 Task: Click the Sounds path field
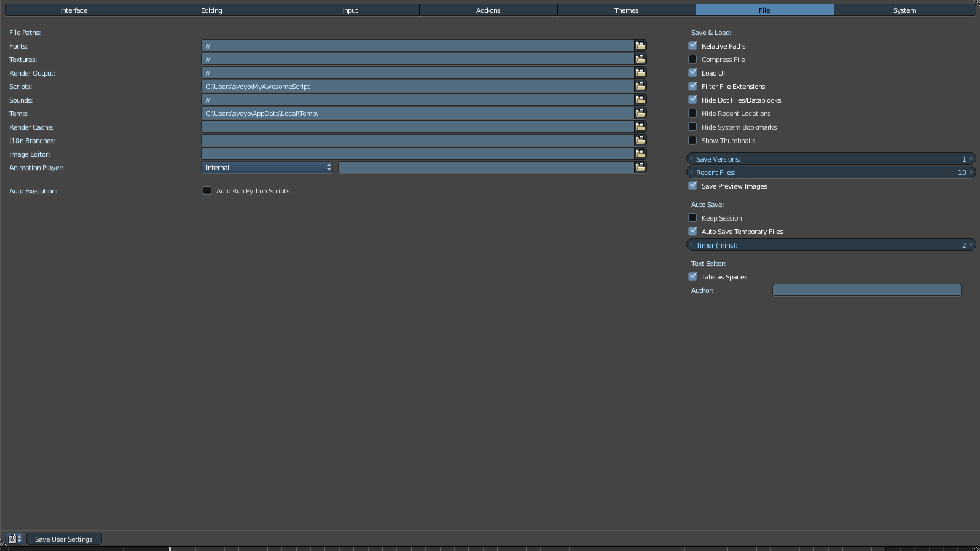417,100
